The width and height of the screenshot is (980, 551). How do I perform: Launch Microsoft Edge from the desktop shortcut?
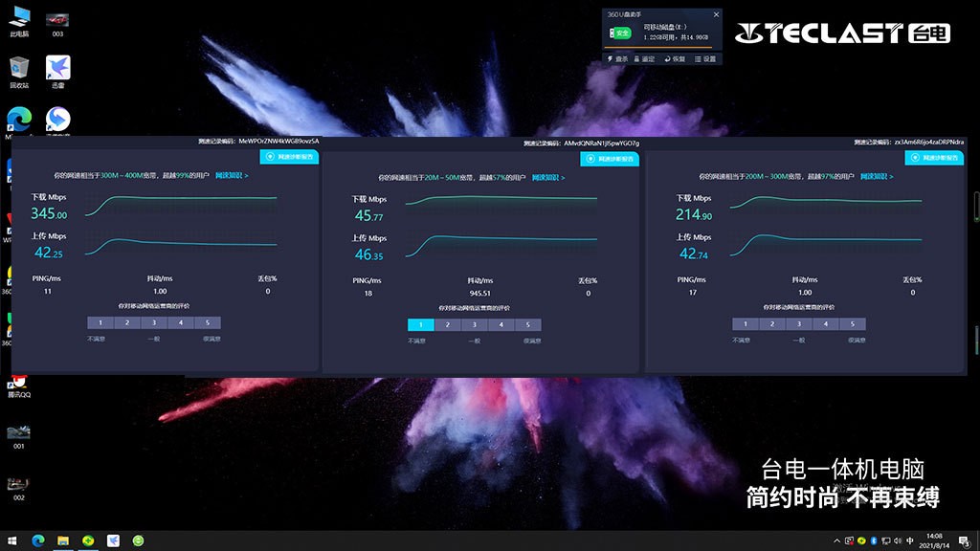[x=19, y=120]
